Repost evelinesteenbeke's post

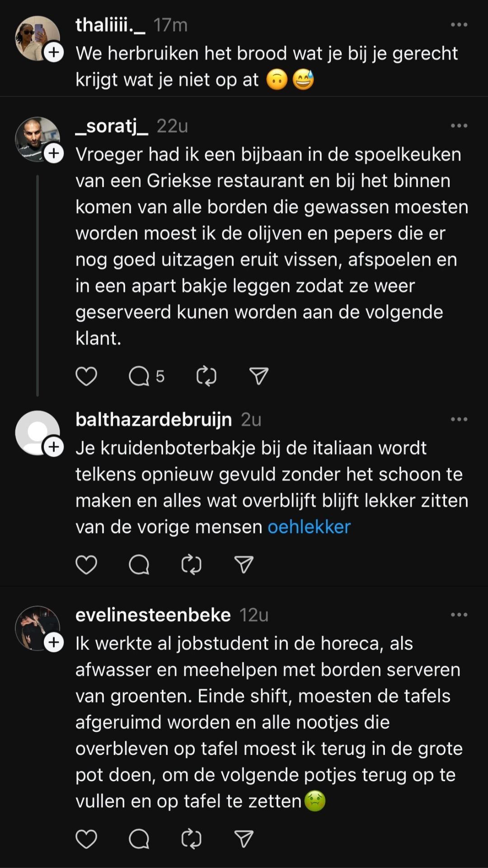(191, 839)
